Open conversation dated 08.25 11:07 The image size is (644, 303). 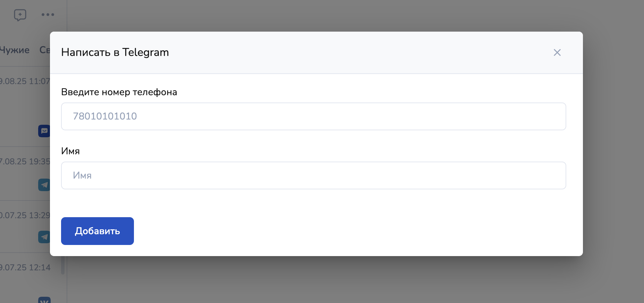(25, 107)
